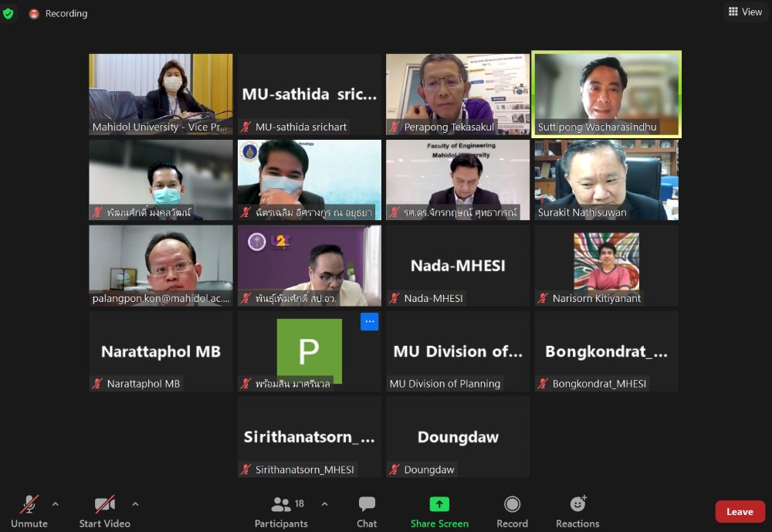
Task: Select Suttipong Wacharasindhu's video tile
Action: coord(606,93)
